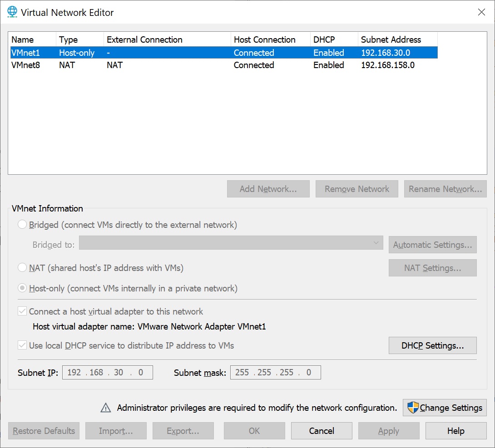Click the Subnet mask input field
This screenshot has height=448, width=495.
point(275,372)
